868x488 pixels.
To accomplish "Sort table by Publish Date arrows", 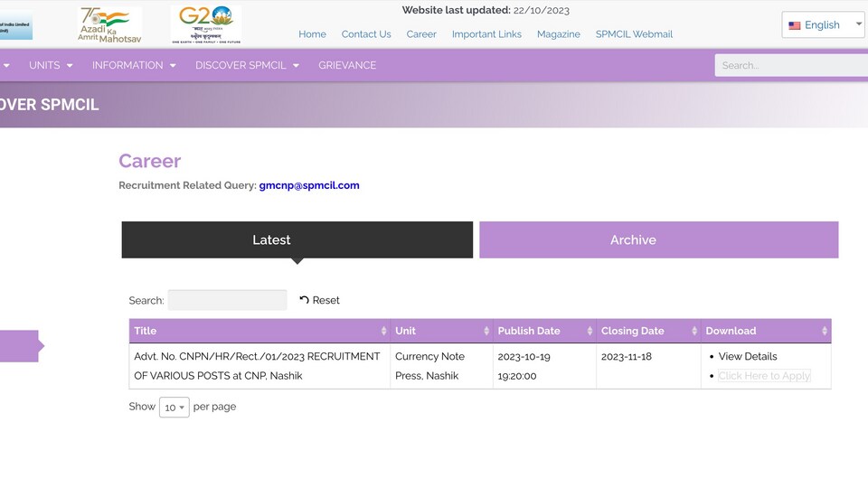I will click(590, 331).
